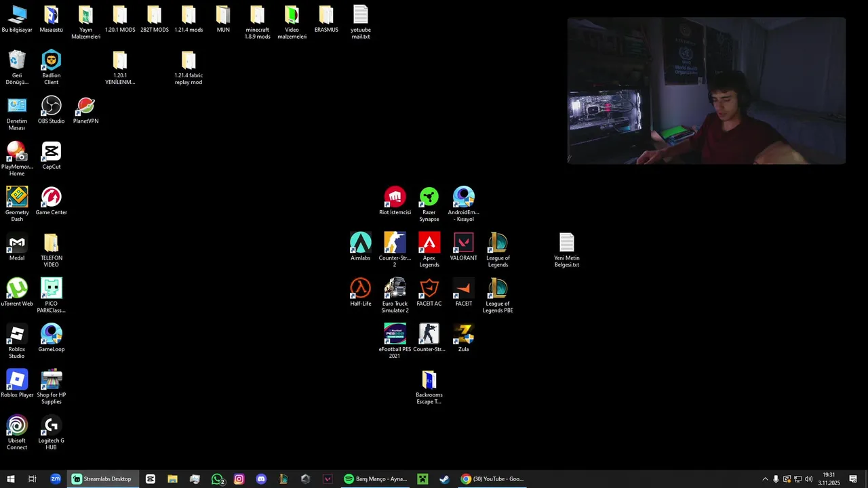868x488 pixels.
Task: Select the Half-Life shortcut
Action: point(361,292)
